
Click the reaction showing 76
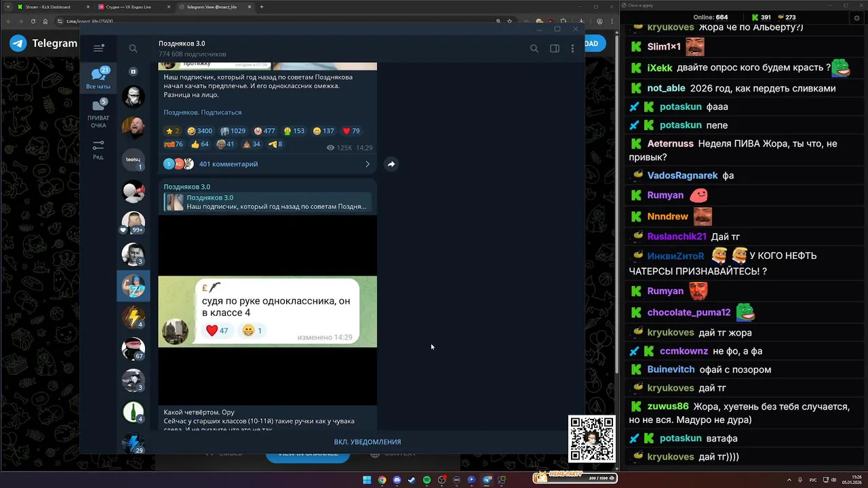tap(174, 144)
